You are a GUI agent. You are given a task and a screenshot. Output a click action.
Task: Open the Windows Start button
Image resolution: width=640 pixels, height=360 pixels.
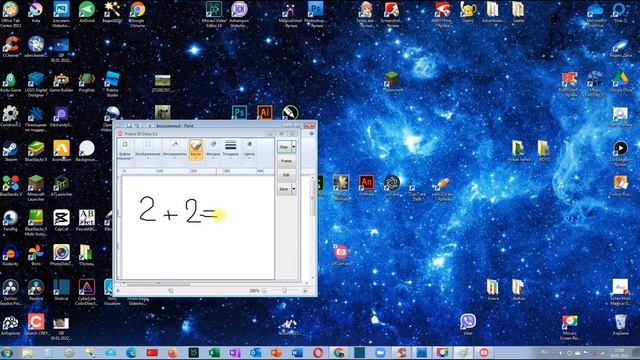click(7, 353)
